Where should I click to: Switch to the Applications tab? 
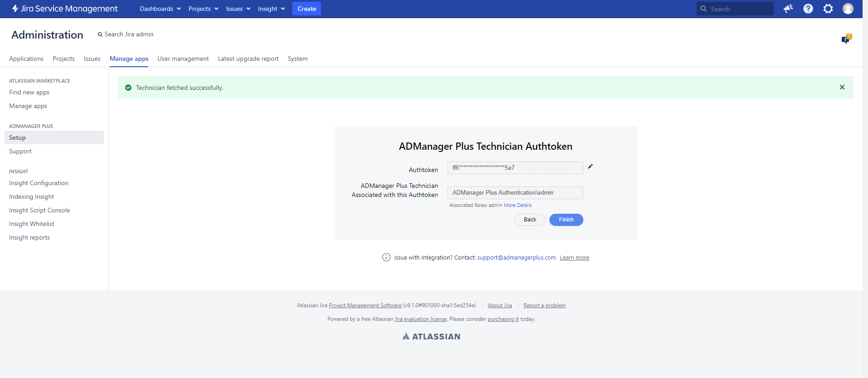(x=26, y=59)
